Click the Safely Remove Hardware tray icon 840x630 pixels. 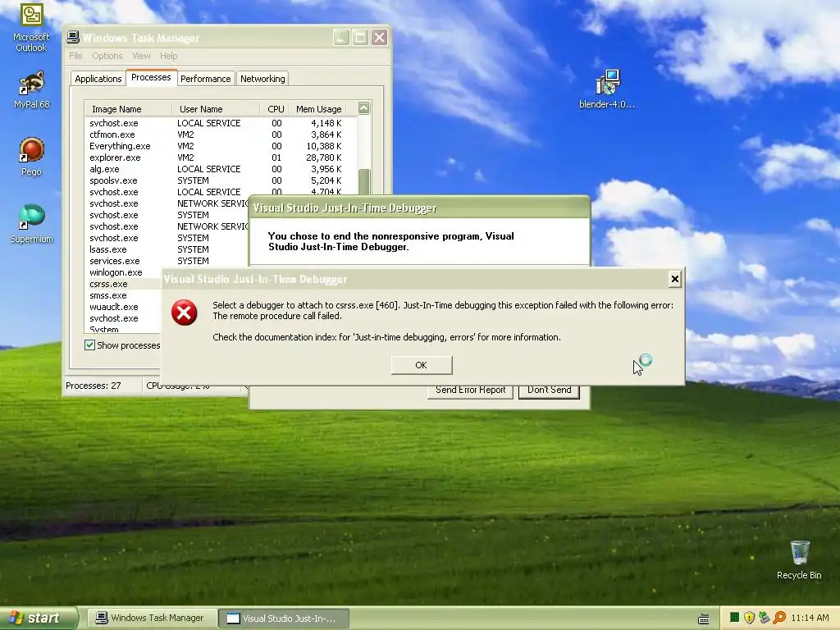coord(764,618)
